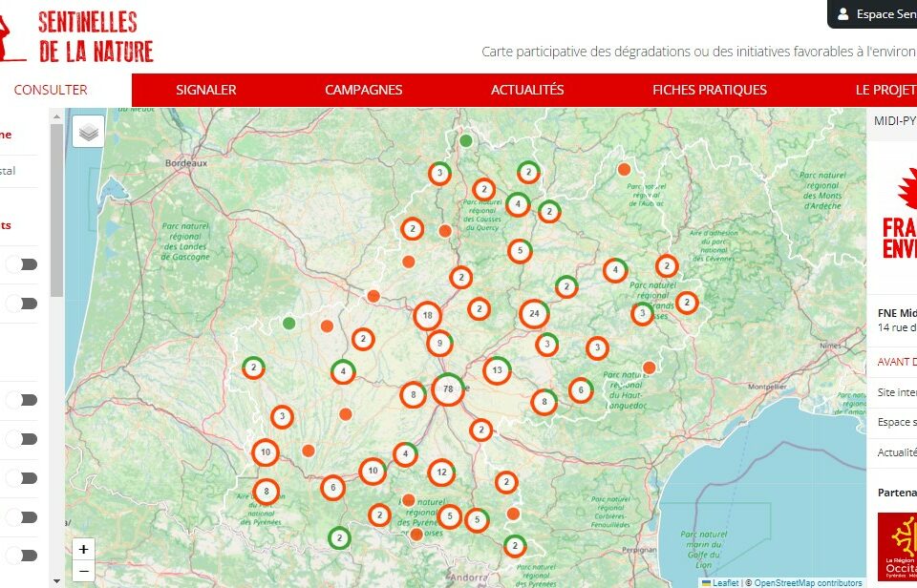Image resolution: width=917 pixels, height=588 pixels.
Task: Click the sidebar scrollbar up arrow
Action: [56, 116]
